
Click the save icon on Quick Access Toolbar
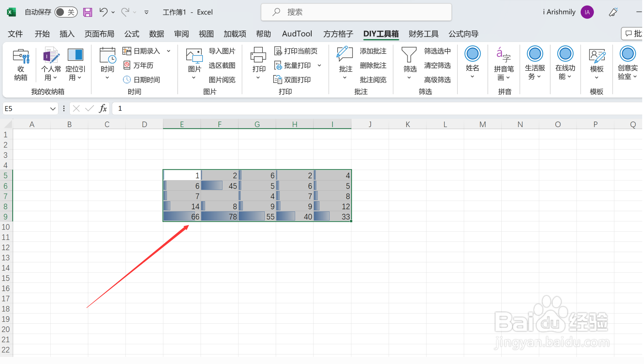(x=87, y=12)
